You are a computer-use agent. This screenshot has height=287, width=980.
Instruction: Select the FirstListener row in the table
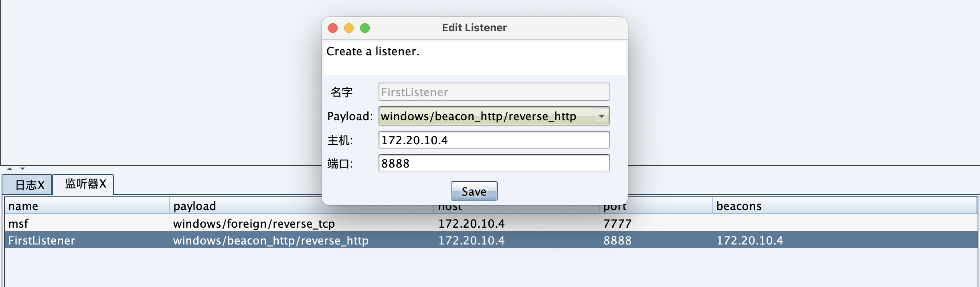click(x=42, y=241)
